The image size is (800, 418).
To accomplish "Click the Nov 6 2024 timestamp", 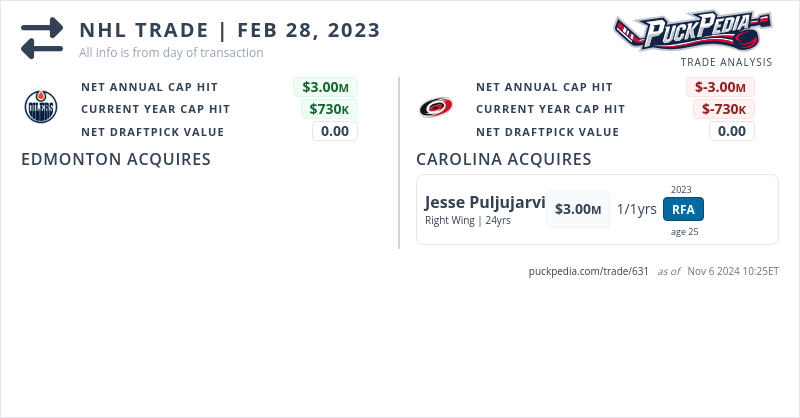I will [733, 271].
